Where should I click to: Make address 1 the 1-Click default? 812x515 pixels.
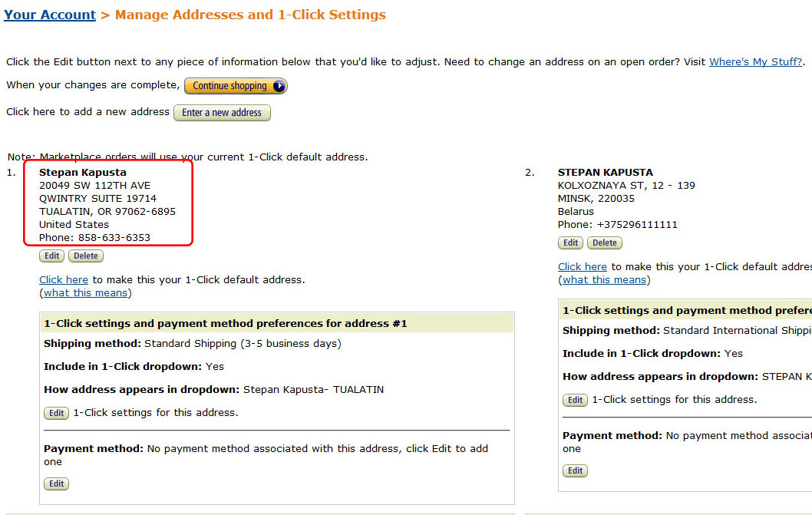[64, 280]
